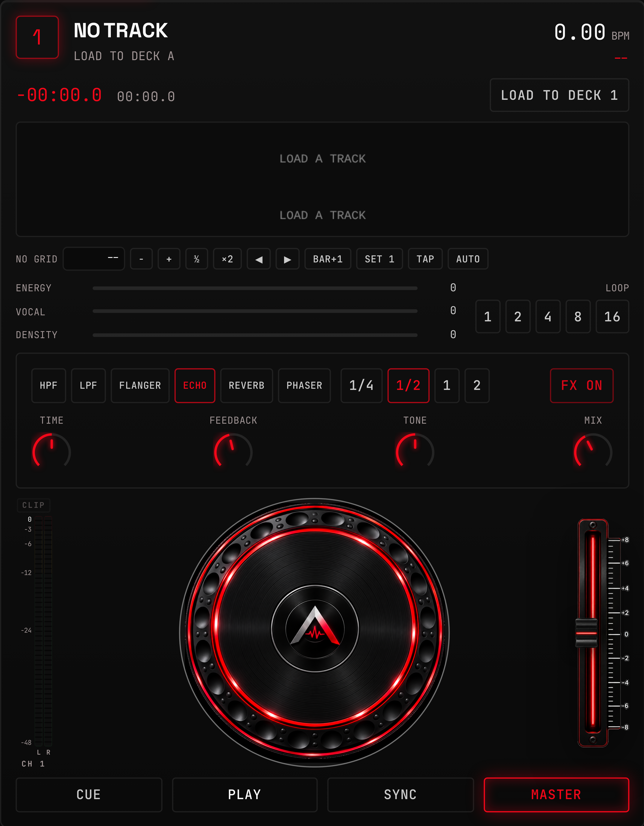
Task: Click the BAR+1 grid button
Action: click(328, 259)
